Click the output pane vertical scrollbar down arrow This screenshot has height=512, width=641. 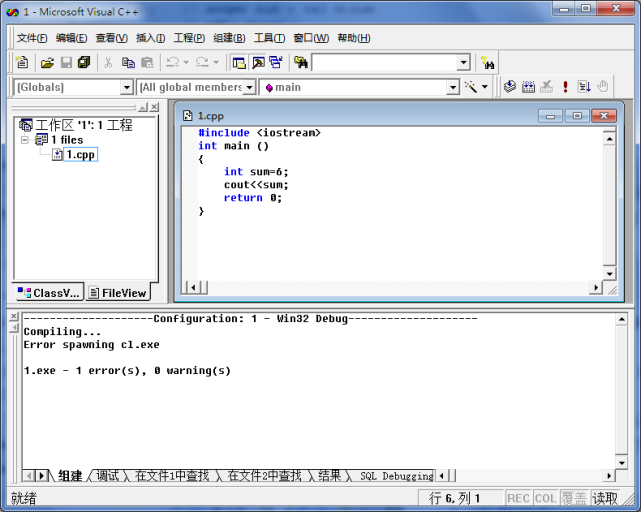tap(621, 463)
